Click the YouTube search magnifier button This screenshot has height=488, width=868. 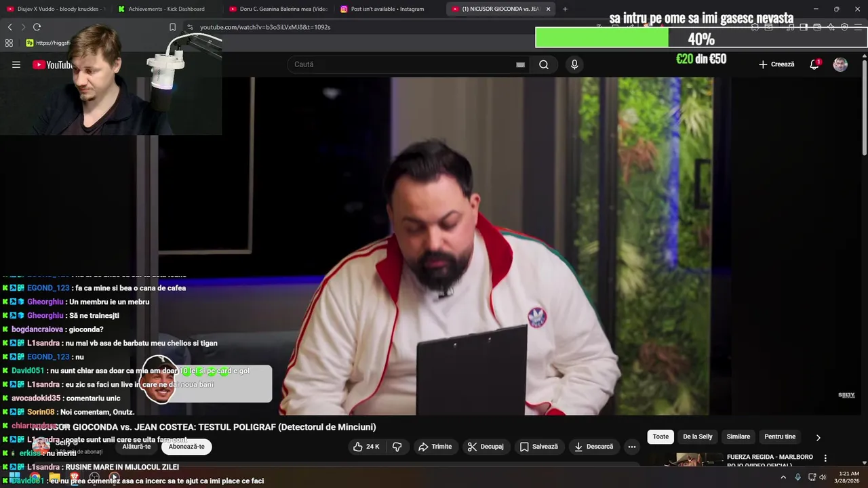pos(544,64)
